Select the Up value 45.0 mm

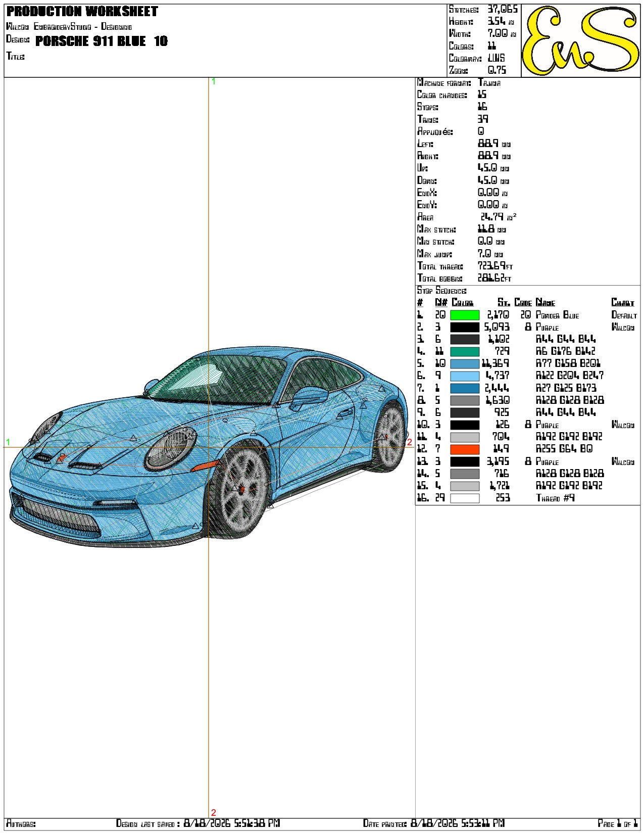(x=493, y=168)
